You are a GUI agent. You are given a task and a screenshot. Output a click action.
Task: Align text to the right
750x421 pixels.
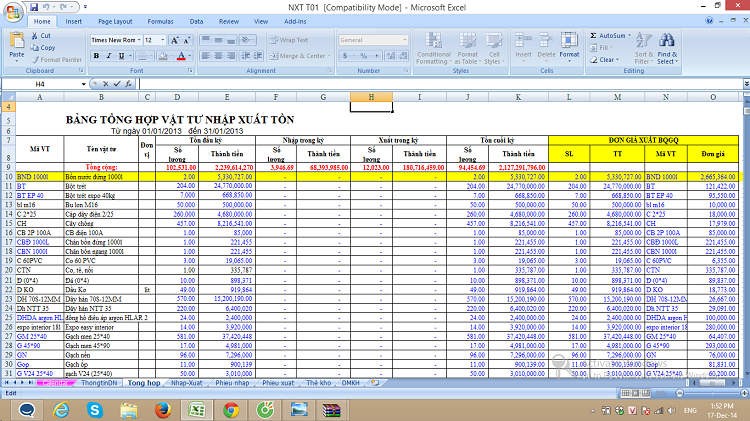231,56
